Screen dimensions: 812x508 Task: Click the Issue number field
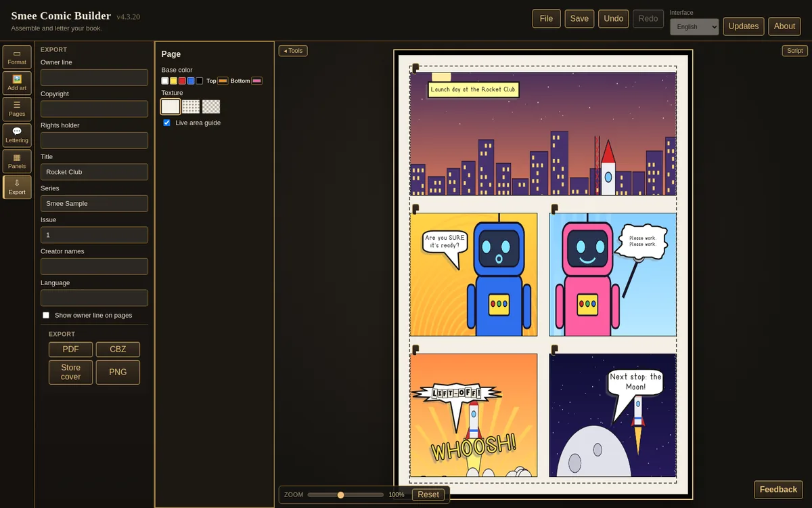(94, 235)
